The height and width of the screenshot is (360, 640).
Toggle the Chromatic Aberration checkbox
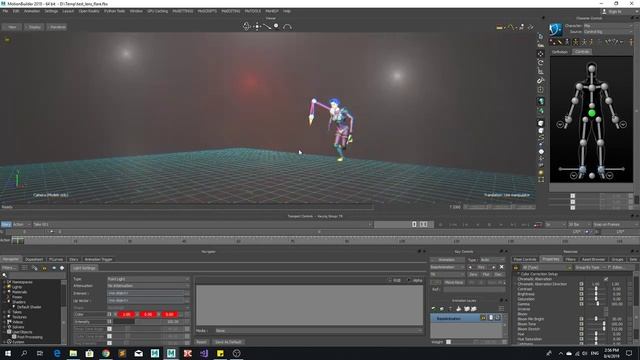coord(606,279)
